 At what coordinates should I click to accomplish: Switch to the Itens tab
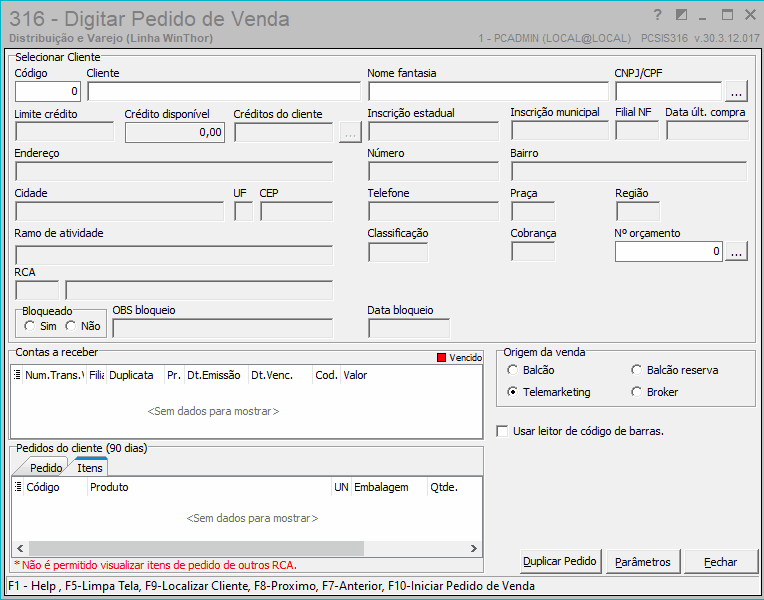[x=90, y=467]
